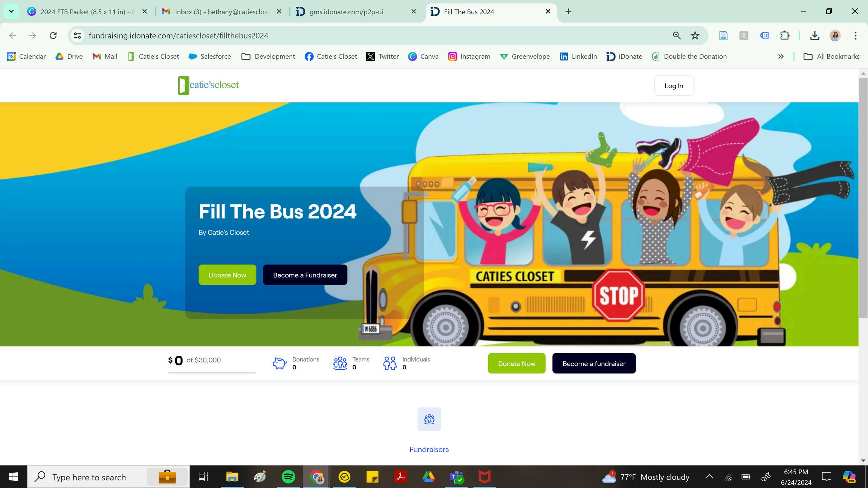Open Spotify from the taskbar

288,477
